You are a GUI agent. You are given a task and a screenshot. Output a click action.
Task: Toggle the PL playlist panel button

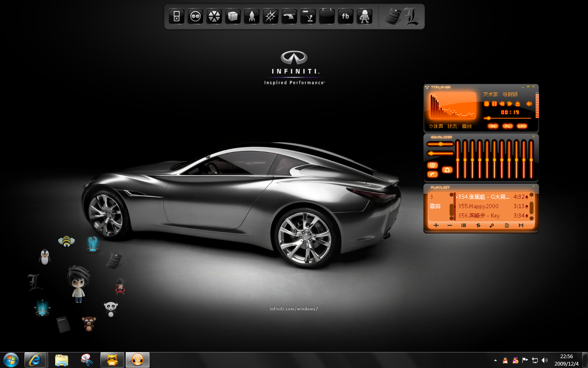point(507,126)
